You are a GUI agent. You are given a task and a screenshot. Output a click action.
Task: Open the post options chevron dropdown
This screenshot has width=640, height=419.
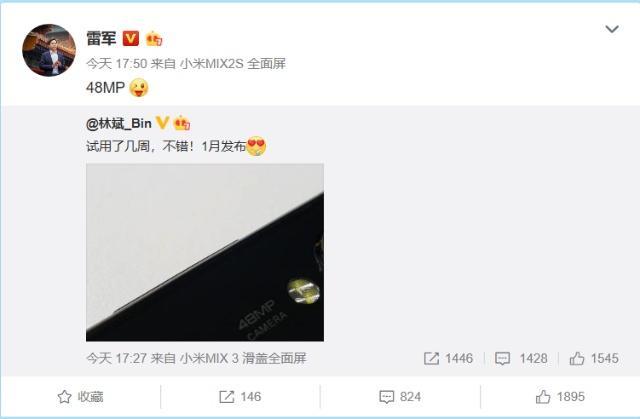(x=612, y=29)
